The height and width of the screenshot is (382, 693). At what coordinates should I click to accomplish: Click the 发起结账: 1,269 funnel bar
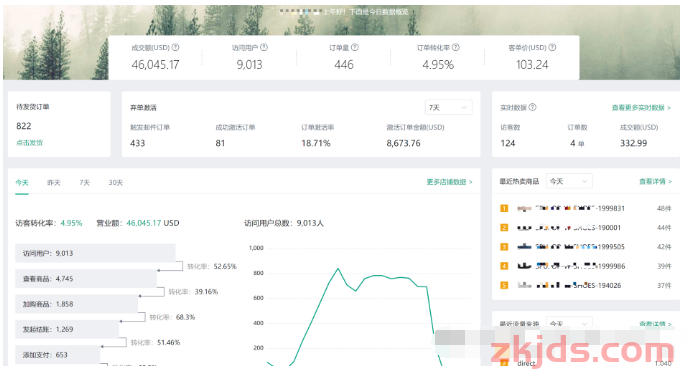coord(67,329)
